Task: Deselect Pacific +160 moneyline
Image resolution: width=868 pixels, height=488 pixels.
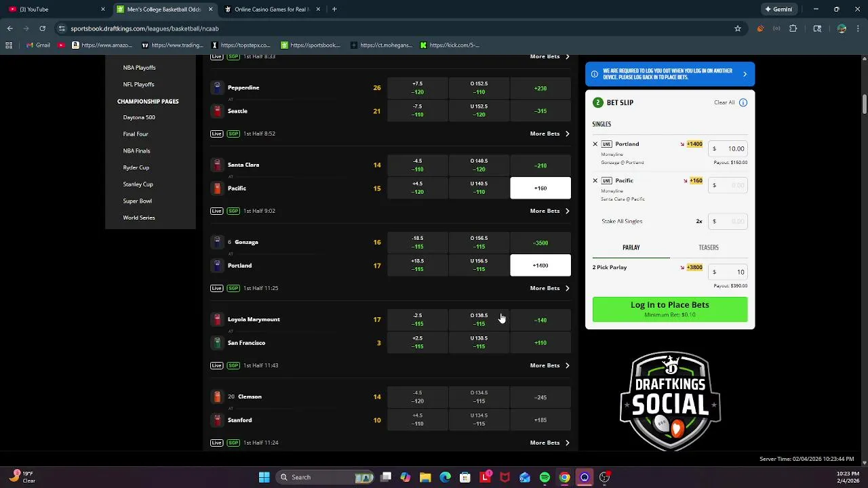Action: (540, 188)
